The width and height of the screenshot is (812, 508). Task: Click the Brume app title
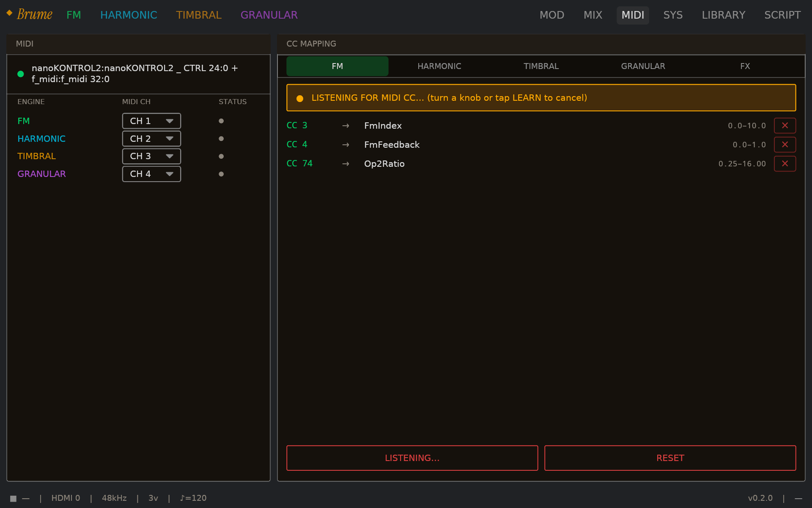pos(35,14)
